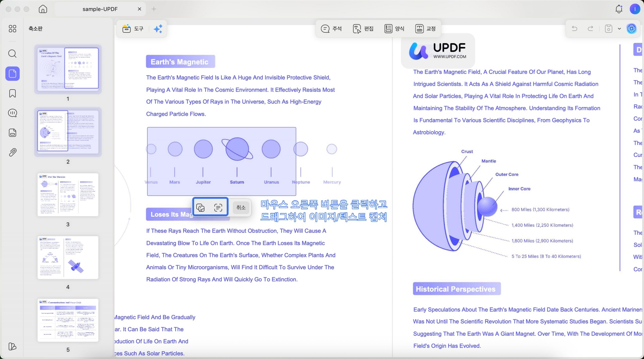Open the bookmarks panel

coord(12,93)
